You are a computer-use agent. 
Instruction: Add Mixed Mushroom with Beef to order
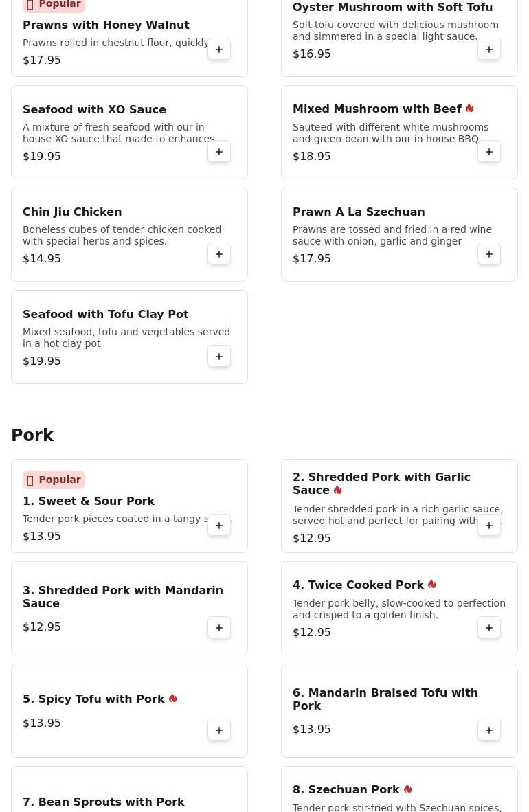click(x=489, y=152)
